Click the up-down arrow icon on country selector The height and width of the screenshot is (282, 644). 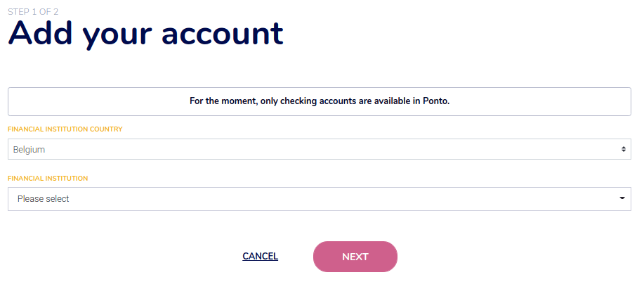pos(623,150)
